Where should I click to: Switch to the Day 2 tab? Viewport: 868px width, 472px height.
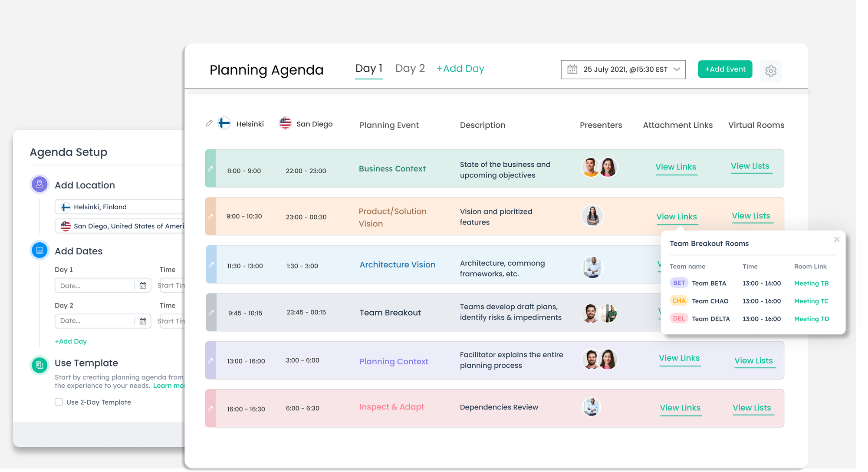[x=410, y=69]
